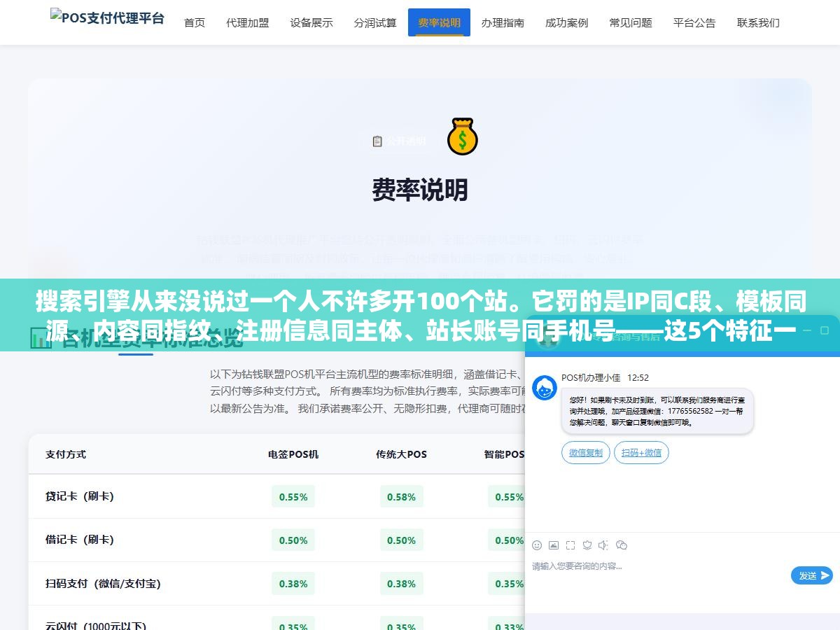This screenshot has height=630, width=840.
Task: Click the 公开透明 badge above the heading
Action: (x=399, y=141)
